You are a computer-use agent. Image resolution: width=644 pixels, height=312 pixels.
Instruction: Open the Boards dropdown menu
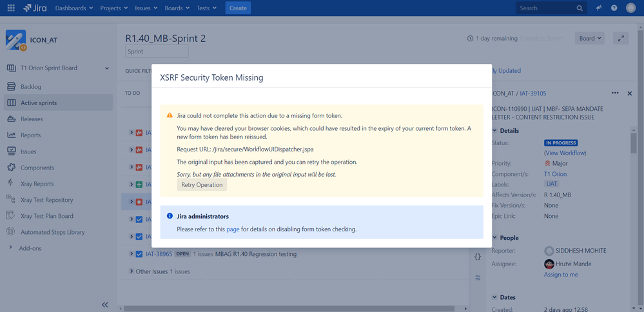pos(177,8)
